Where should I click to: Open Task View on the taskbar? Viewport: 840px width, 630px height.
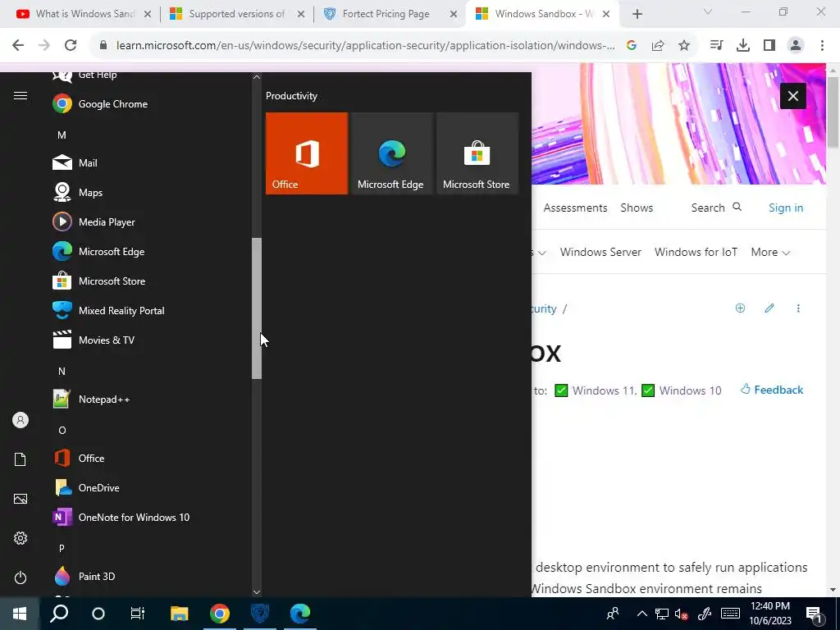[x=138, y=614]
